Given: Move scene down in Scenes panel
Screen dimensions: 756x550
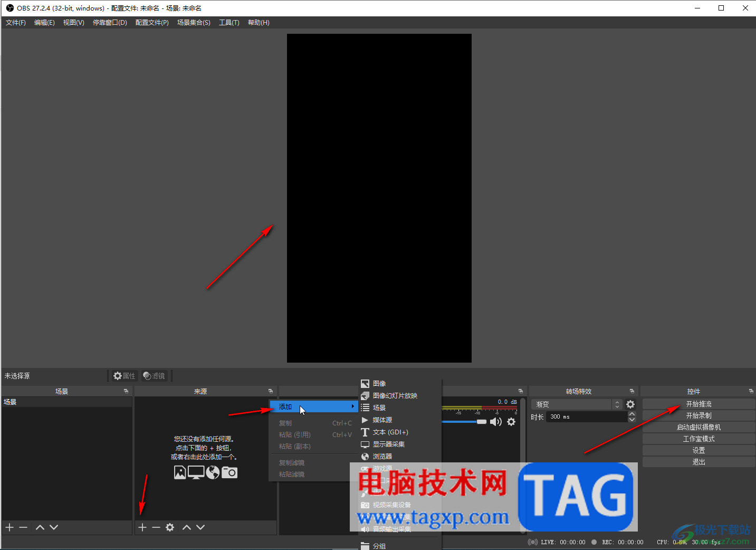Looking at the screenshot, I should (x=54, y=527).
